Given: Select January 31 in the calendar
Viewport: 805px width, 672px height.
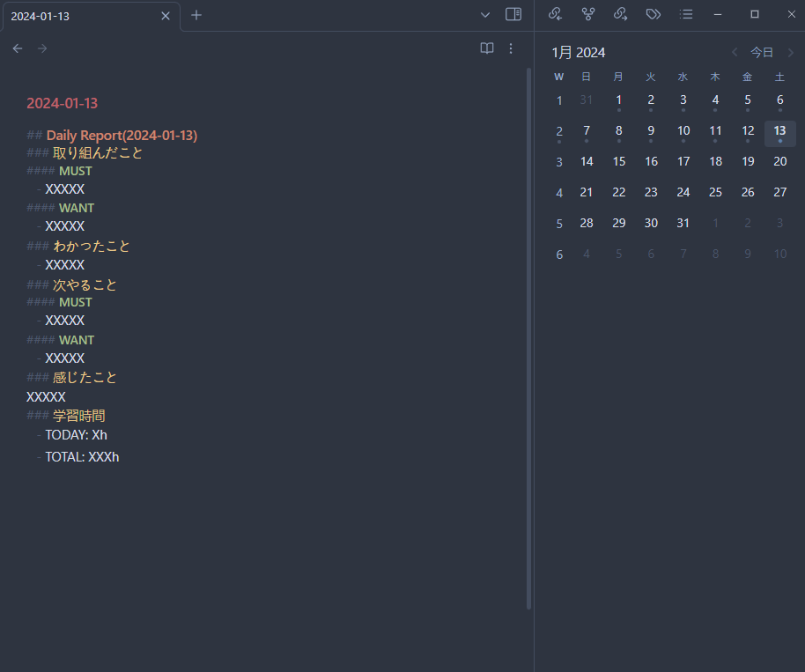Looking at the screenshot, I should (683, 224).
